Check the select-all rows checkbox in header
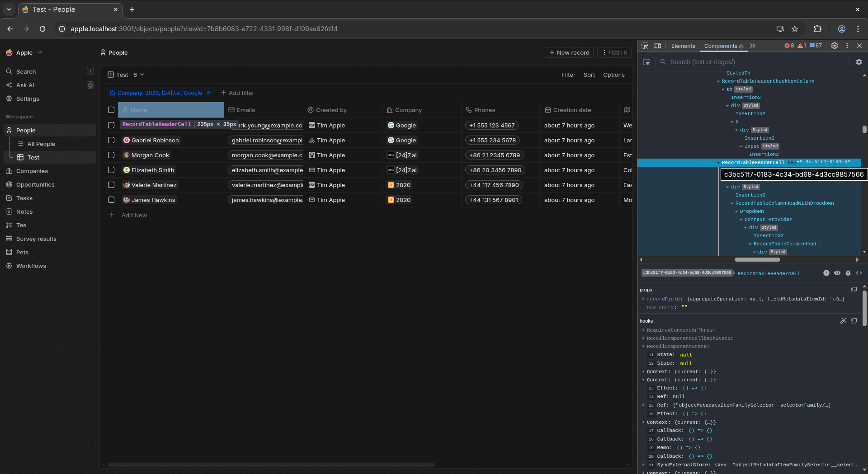Image resolution: width=868 pixels, height=474 pixels. pyautogui.click(x=111, y=110)
